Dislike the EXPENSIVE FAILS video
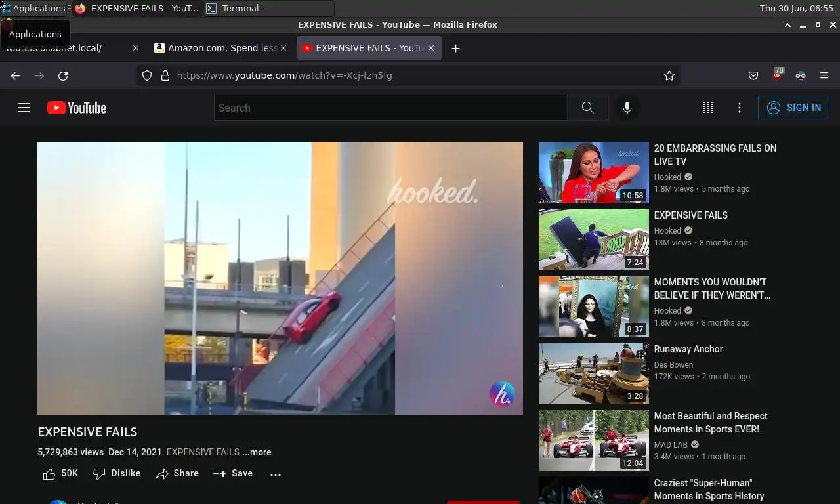 (x=117, y=473)
